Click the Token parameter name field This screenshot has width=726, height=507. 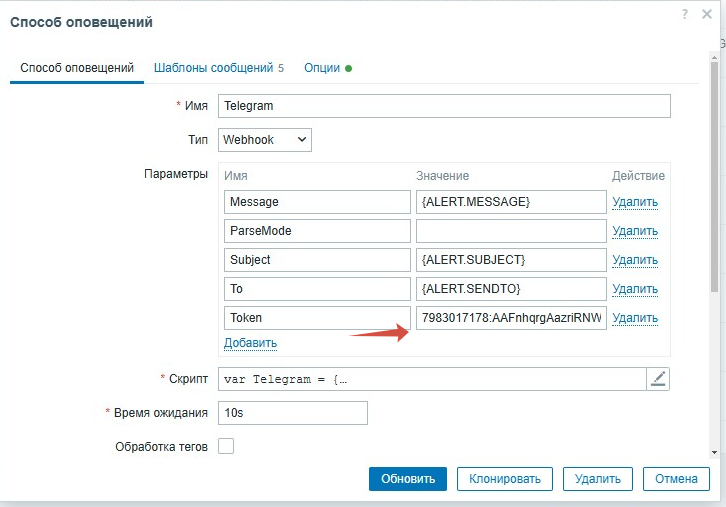point(317,318)
